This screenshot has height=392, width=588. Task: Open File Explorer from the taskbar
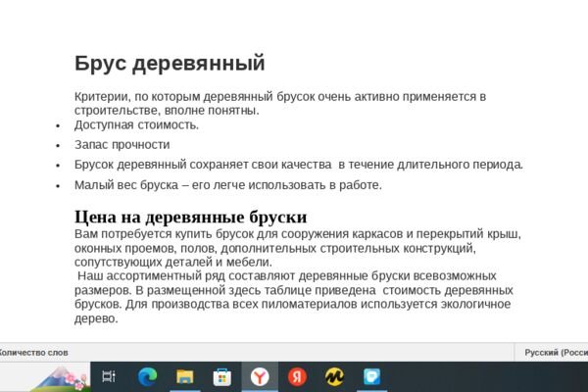tap(185, 376)
